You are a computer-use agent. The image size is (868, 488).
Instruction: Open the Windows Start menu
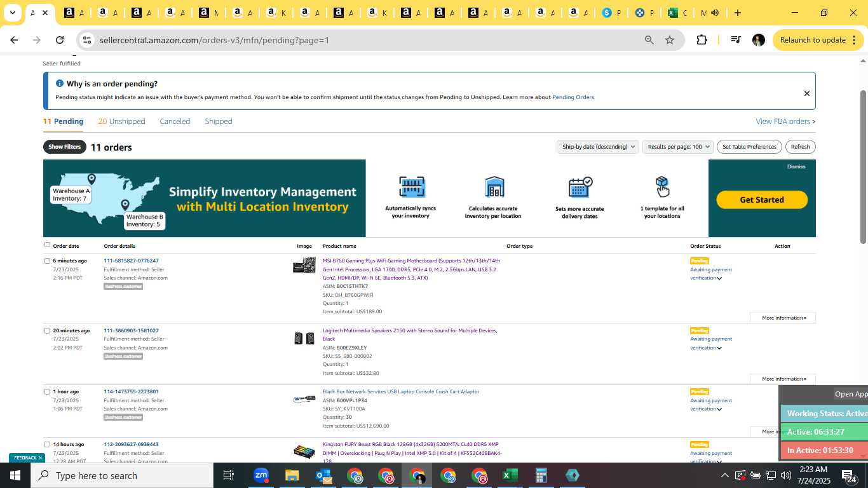click(x=15, y=475)
